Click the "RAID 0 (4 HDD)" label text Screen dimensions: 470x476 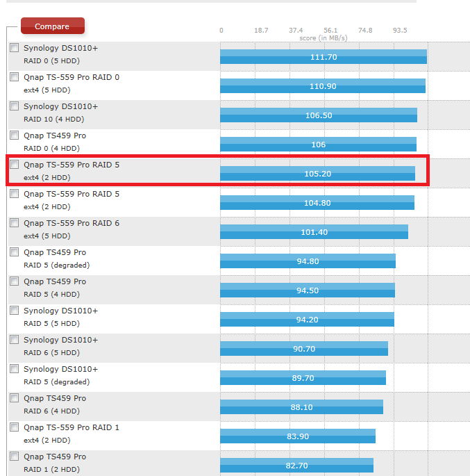point(51,148)
